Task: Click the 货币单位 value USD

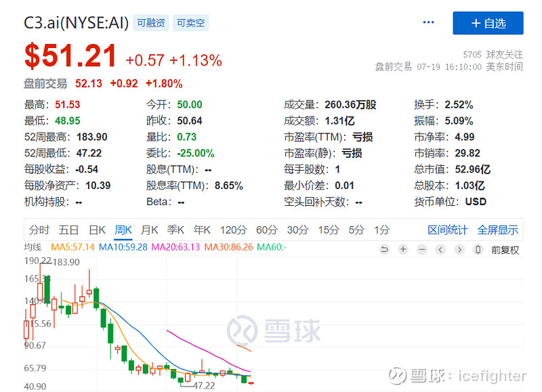Action: click(476, 202)
